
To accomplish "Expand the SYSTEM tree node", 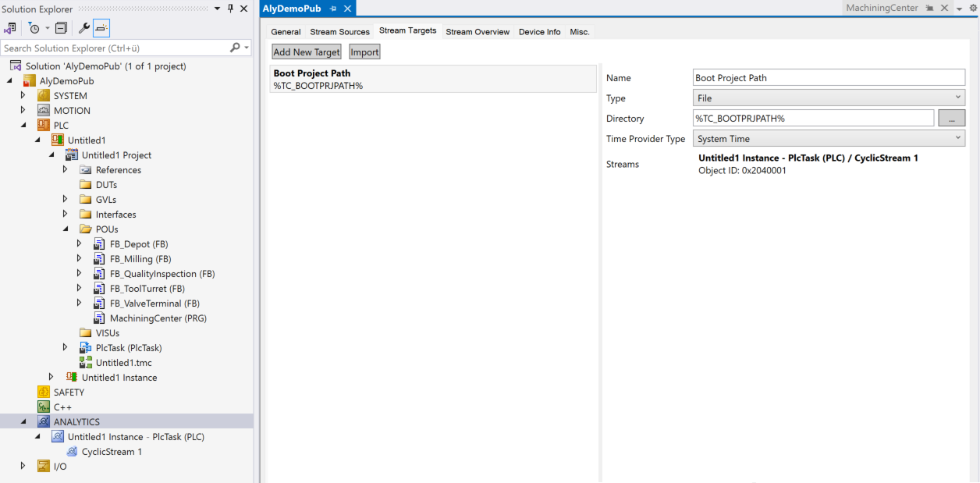I will [23, 96].
